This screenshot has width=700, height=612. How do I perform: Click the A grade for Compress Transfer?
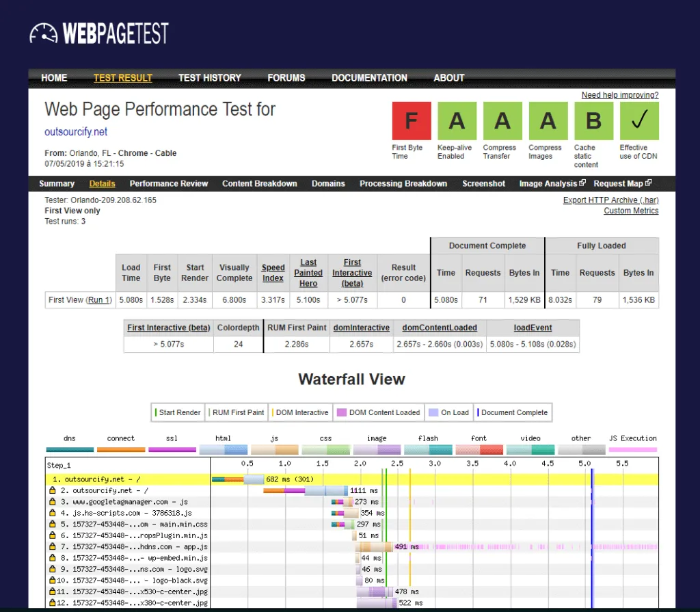tap(502, 120)
